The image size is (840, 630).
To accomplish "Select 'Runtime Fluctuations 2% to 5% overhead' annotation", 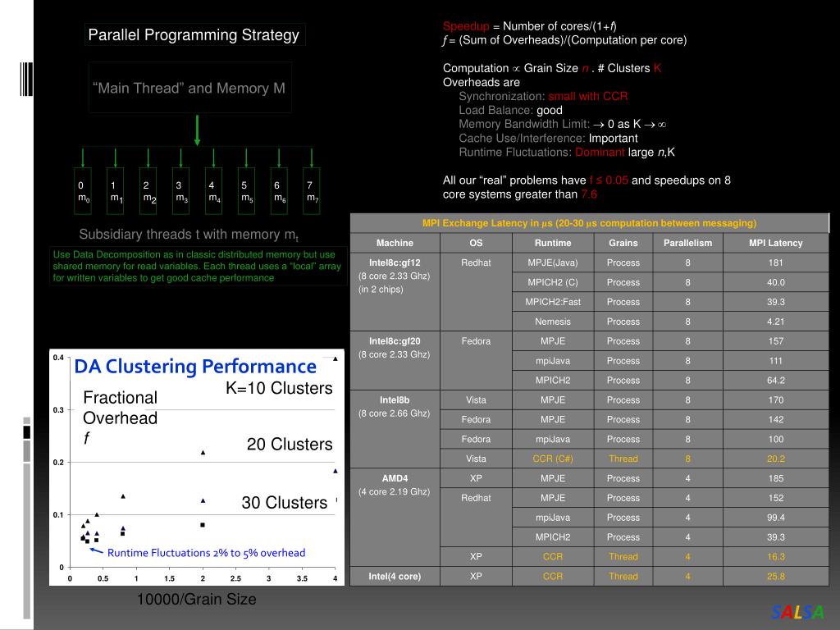I will 206,553.
